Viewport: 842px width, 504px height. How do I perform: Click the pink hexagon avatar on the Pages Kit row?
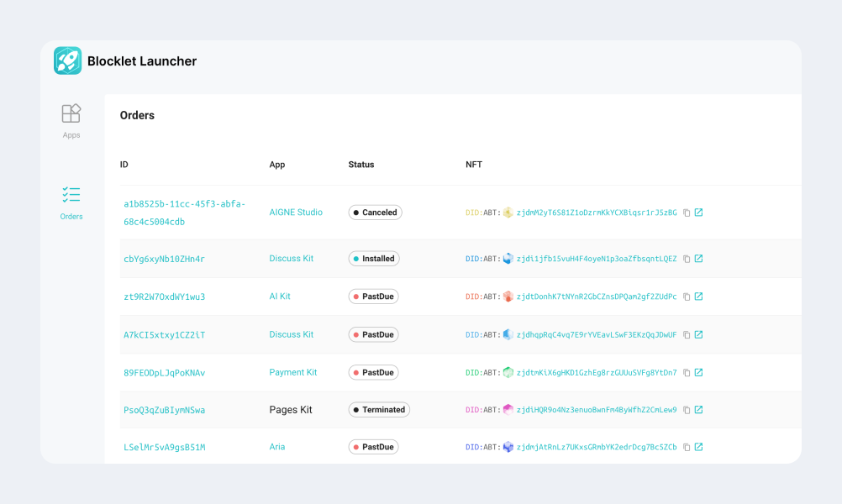pos(508,410)
